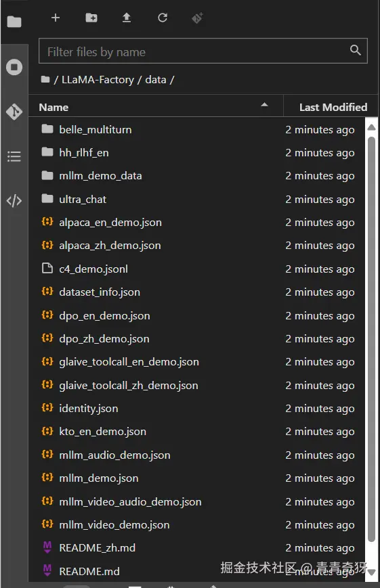Image resolution: width=380 pixels, height=588 pixels.
Task: Click the Markdown icon beside README.md
Action: pos(47,570)
